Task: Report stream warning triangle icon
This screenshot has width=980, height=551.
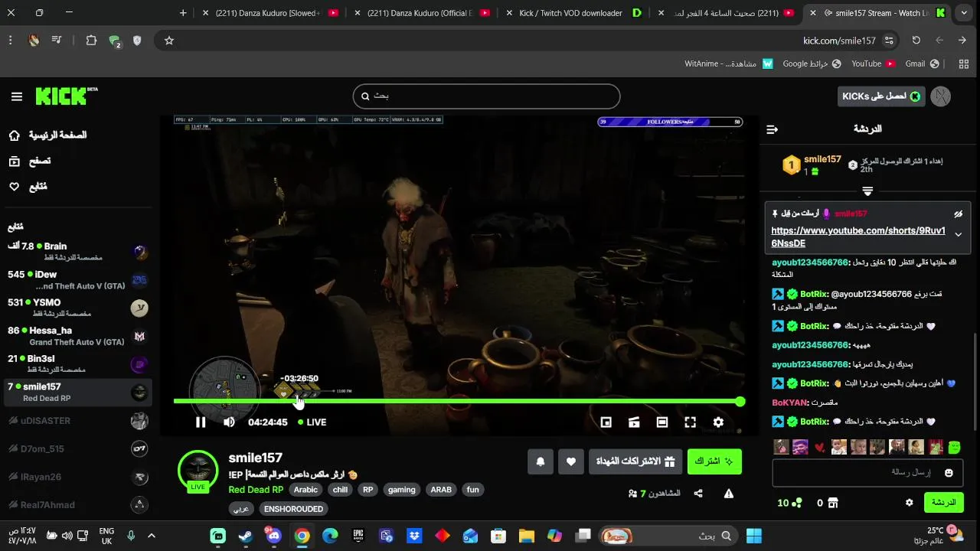Action: coord(729,494)
